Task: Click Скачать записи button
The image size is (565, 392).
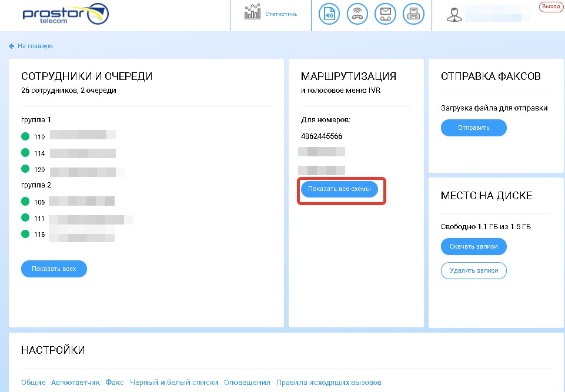Action: pyautogui.click(x=474, y=246)
